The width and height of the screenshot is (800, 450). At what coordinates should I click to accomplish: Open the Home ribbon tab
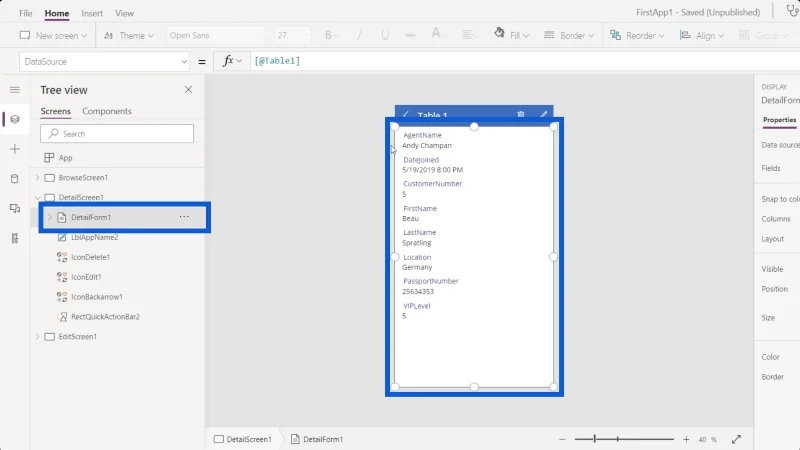point(57,13)
